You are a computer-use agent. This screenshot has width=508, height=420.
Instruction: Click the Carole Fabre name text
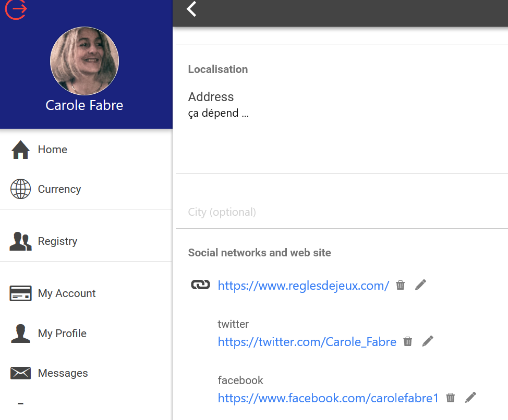(84, 105)
